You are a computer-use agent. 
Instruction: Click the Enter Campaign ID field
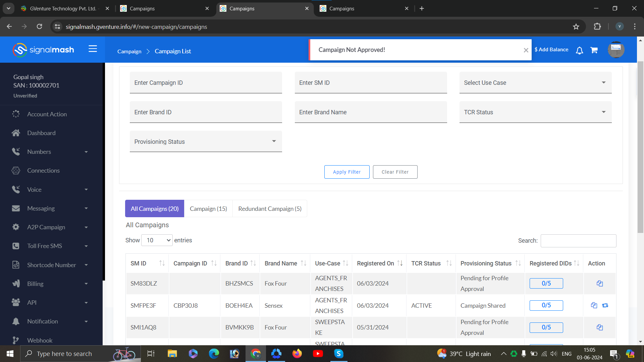206,83
